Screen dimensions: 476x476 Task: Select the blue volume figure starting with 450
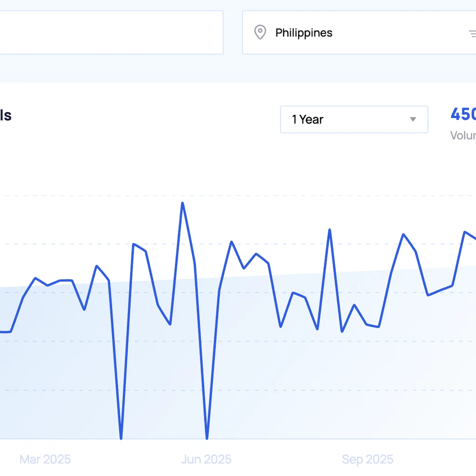pyautogui.click(x=463, y=114)
